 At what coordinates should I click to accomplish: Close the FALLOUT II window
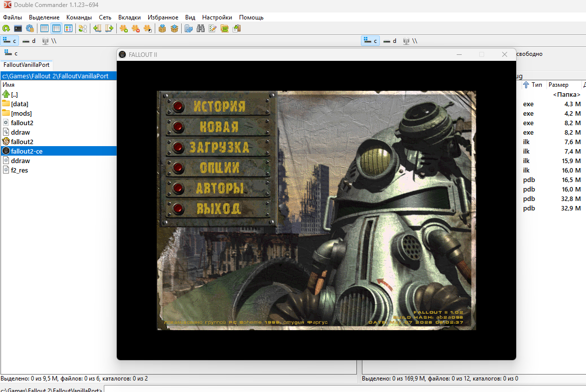point(505,54)
